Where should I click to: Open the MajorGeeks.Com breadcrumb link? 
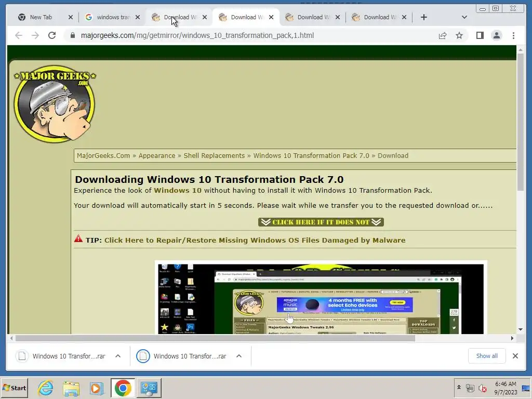click(103, 156)
